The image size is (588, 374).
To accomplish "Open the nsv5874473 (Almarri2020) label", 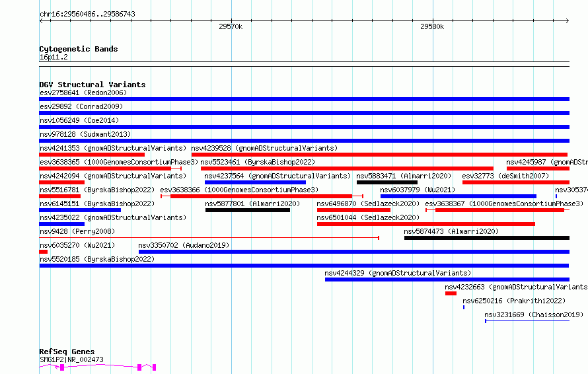I will coord(451,231).
